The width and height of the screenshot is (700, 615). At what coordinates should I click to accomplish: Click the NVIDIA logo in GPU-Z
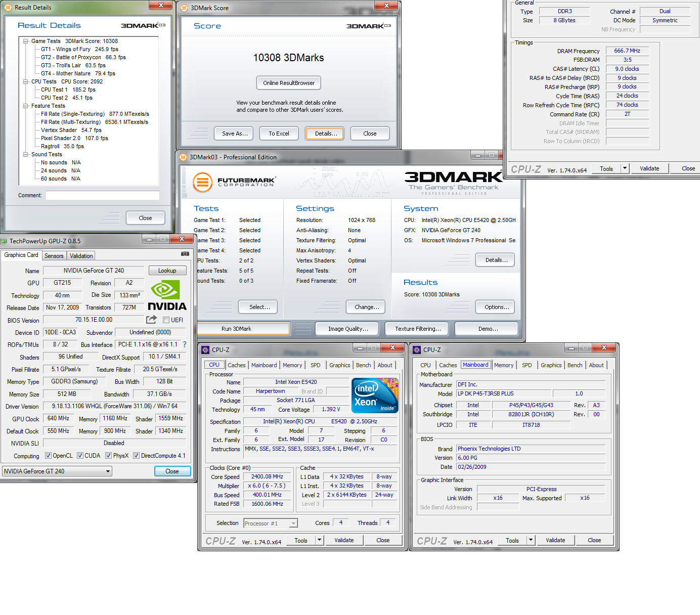click(x=167, y=296)
